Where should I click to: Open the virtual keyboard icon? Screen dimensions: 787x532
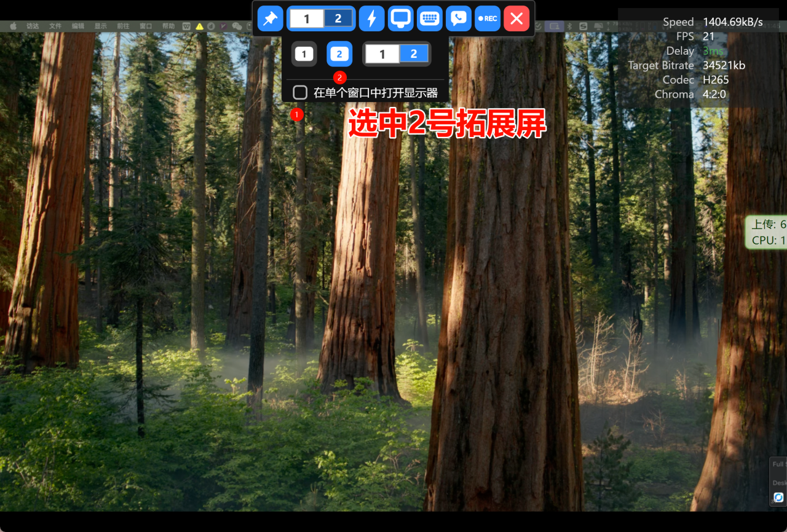click(x=429, y=18)
